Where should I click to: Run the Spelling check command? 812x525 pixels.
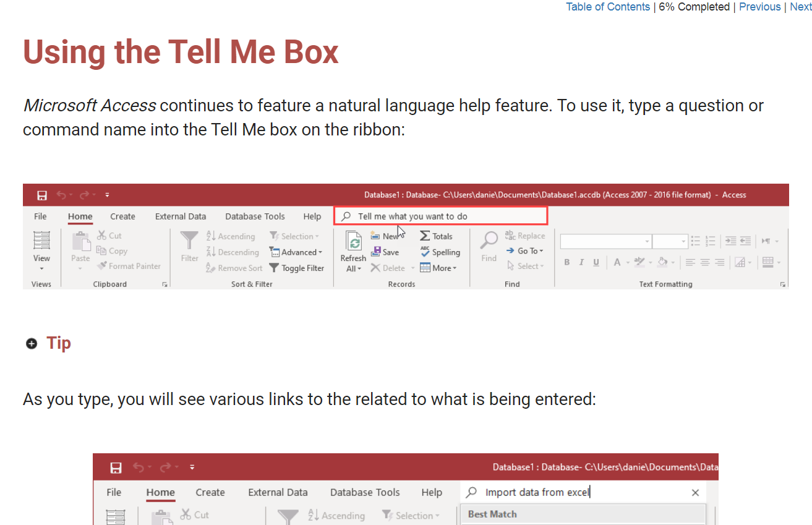pyautogui.click(x=440, y=252)
